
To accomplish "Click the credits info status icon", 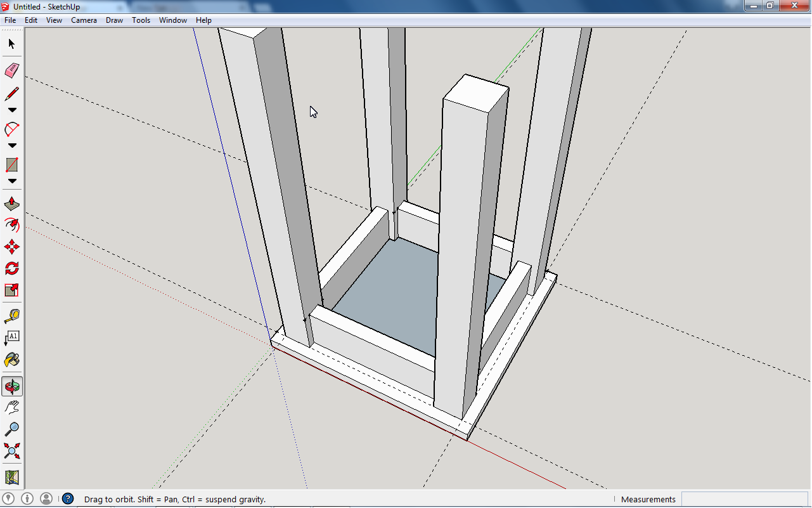I will pos(27,499).
